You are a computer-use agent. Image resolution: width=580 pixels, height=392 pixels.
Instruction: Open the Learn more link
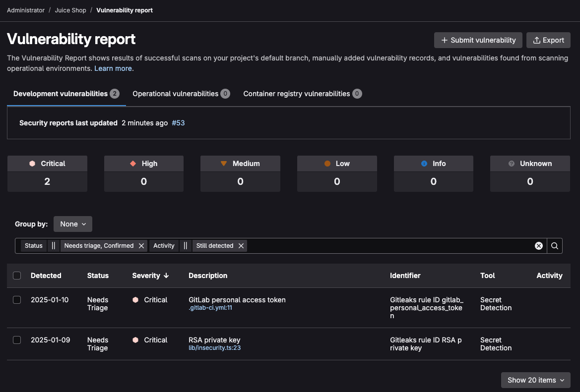point(113,68)
